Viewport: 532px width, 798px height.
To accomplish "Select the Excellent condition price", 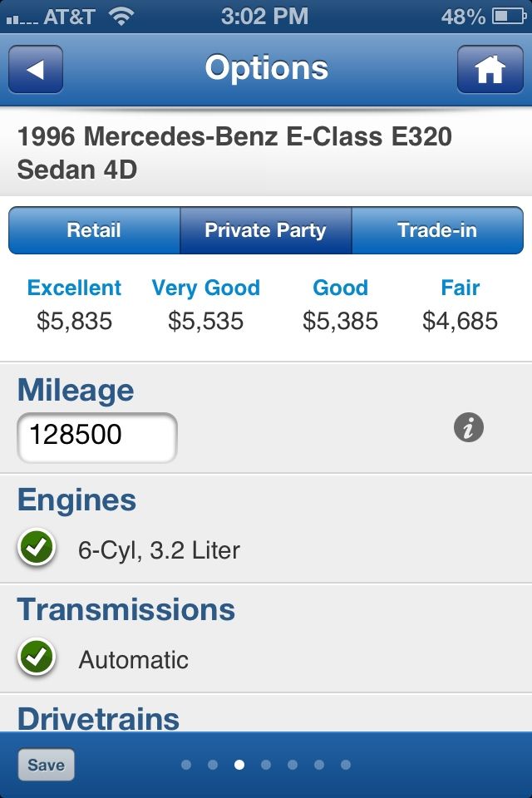I will click(74, 305).
